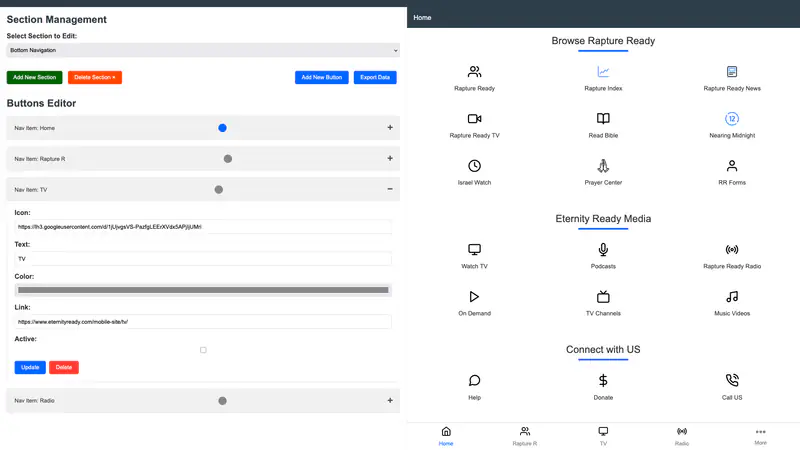Open the TV Channels television icon
Screen dimensions: 800x450
click(x=603, y=296)
